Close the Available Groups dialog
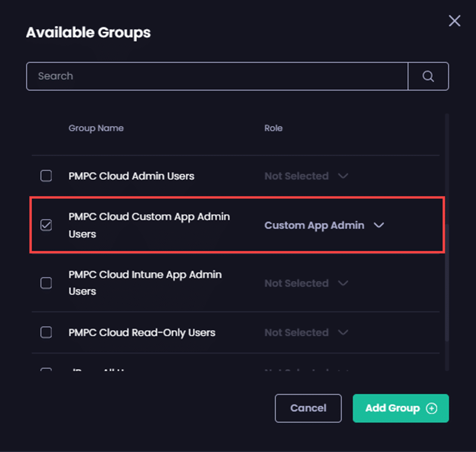Image resolution: width=476 pixels, height=452 pixels. 454,21
